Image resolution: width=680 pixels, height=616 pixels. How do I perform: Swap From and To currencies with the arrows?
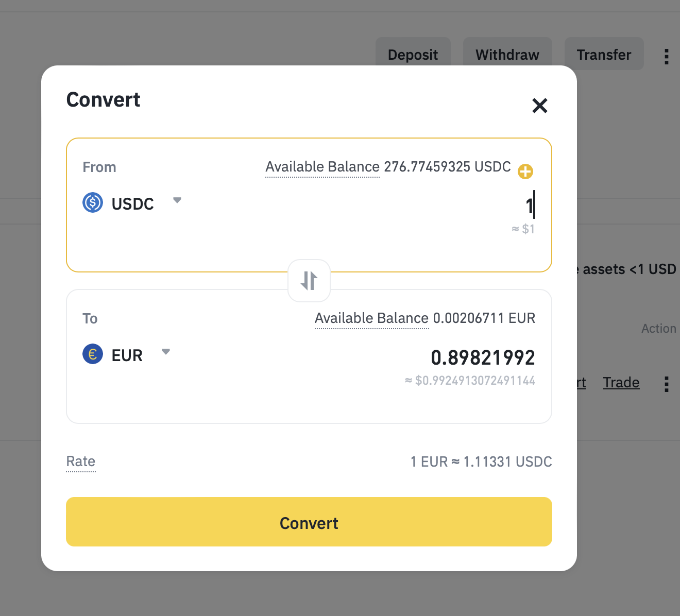[309, 281]
